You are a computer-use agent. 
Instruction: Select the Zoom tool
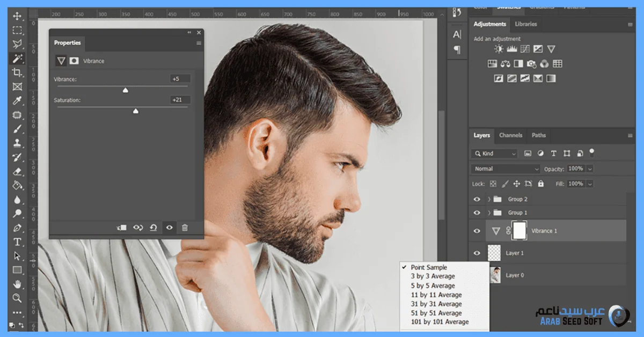click(x=17, y=298)
